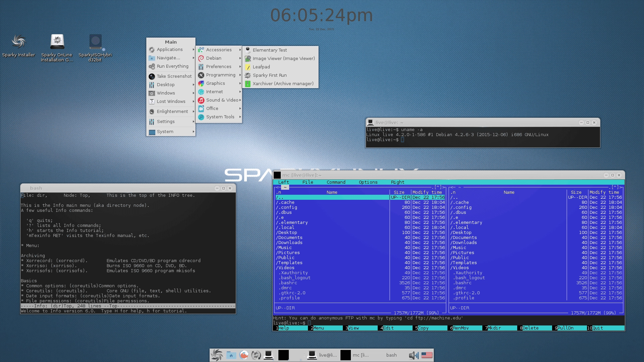Switch to the live@li... taskbar window entry
This screenshot has width=644, height=362.
(x=322, y=355)
